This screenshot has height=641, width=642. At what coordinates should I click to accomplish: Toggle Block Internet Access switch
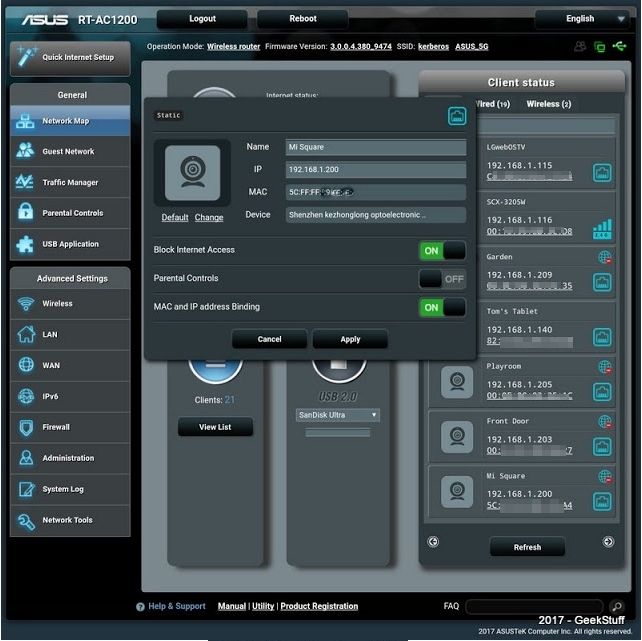click(442, 251)
